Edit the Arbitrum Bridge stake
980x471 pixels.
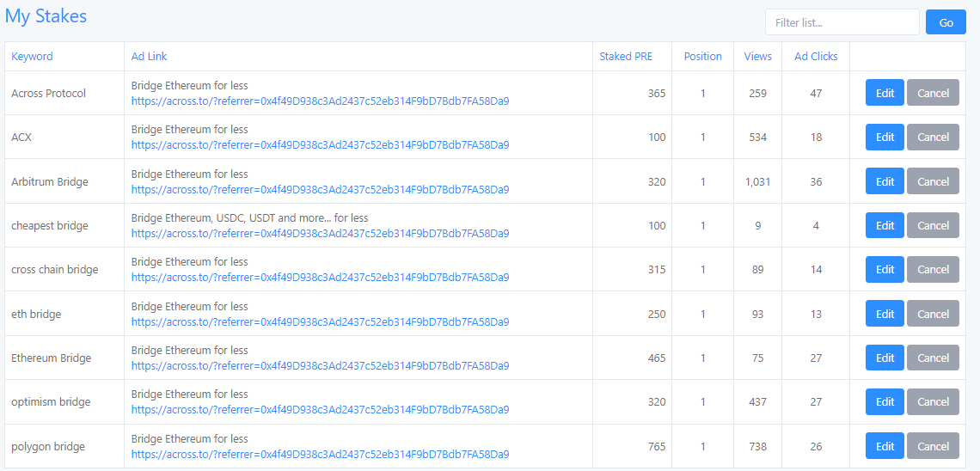pyautogui.click(x=885, y=181)
